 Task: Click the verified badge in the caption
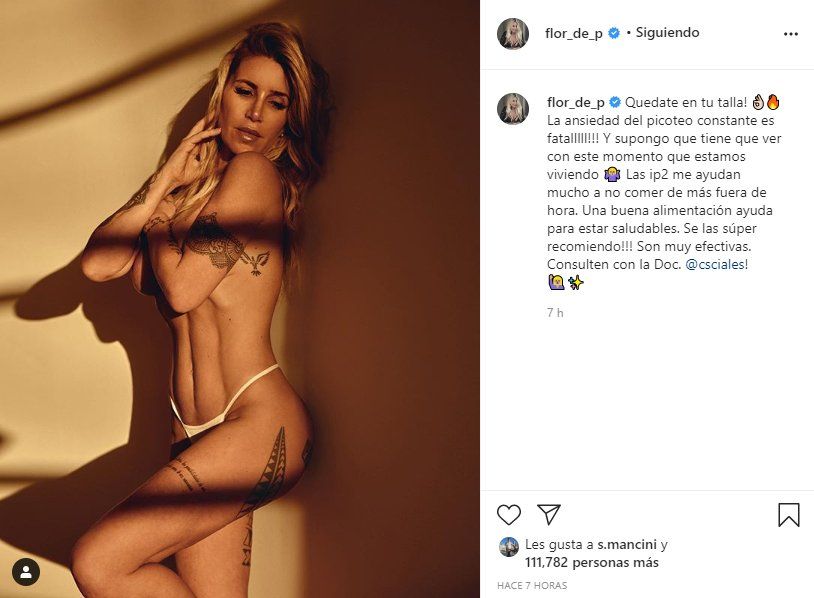pyautogui.click(x=615, y=102)
